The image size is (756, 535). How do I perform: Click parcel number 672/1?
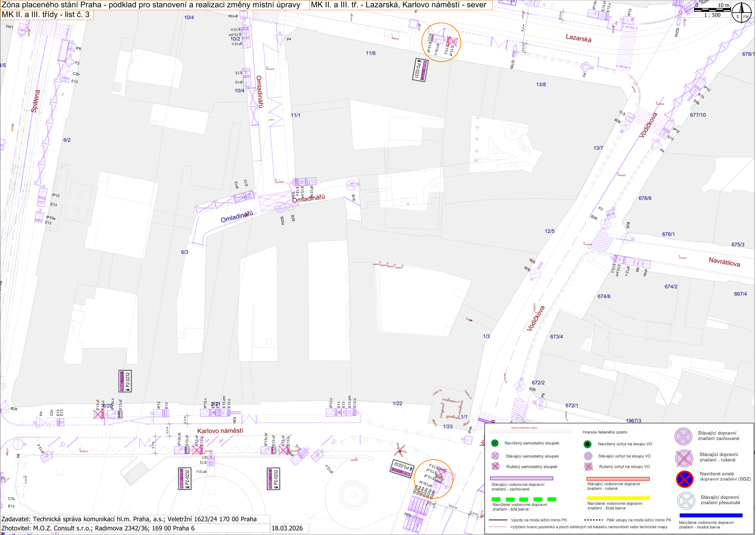click(572, 405)
